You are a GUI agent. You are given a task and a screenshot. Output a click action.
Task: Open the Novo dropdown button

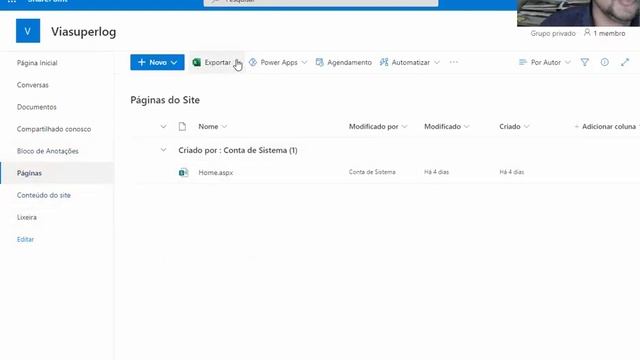[157, 62]
